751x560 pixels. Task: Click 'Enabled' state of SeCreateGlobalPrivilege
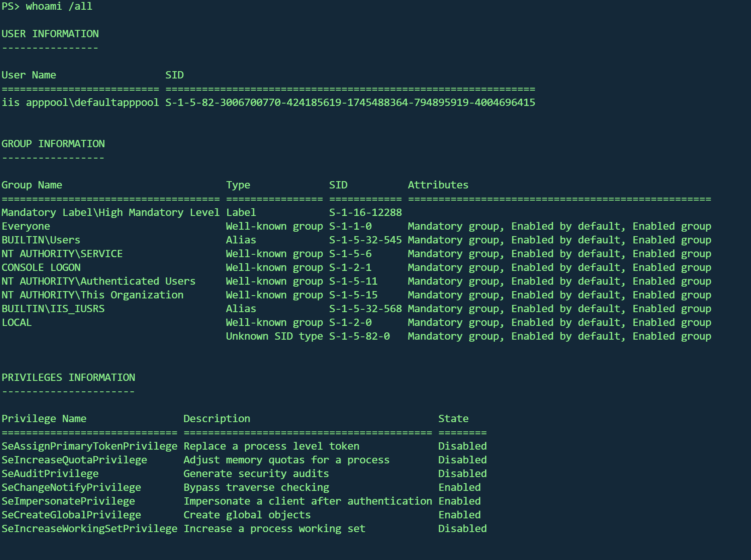point(459,515)
